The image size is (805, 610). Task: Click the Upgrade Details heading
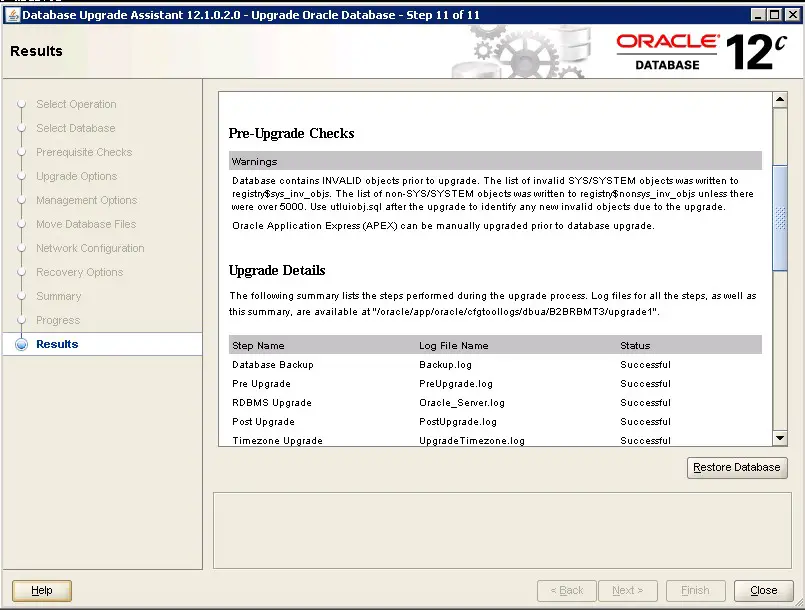tap(277, 271)
